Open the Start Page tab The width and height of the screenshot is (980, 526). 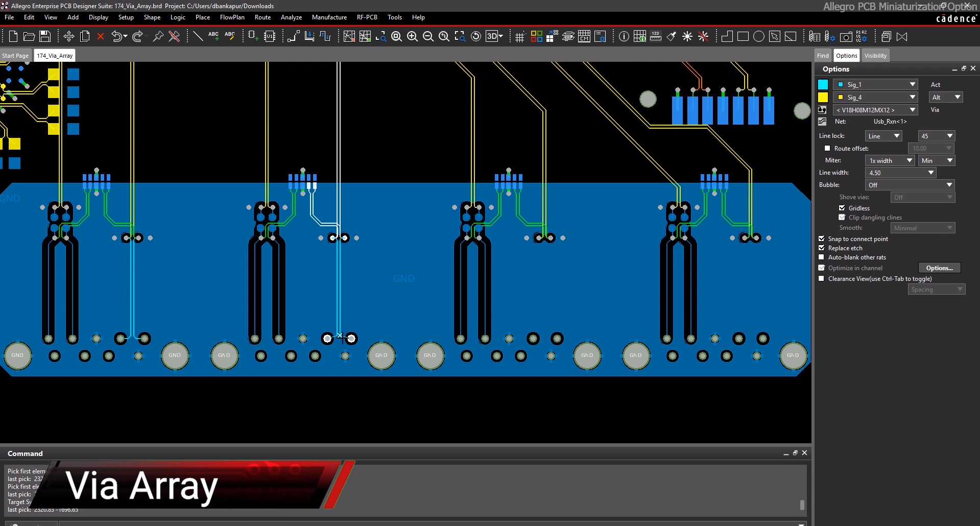(15, 56)
